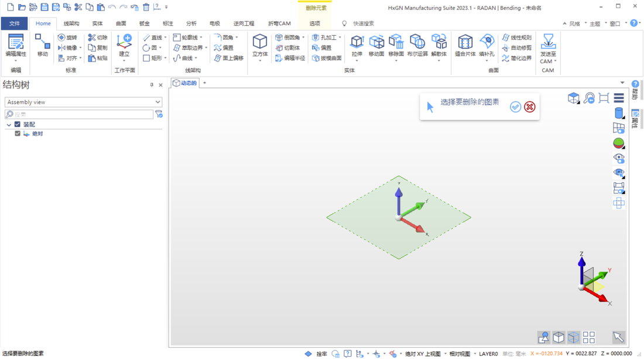Open the 折弯CAM bending tab
This screenshot has height=359, width=644.
click(279, 23)
